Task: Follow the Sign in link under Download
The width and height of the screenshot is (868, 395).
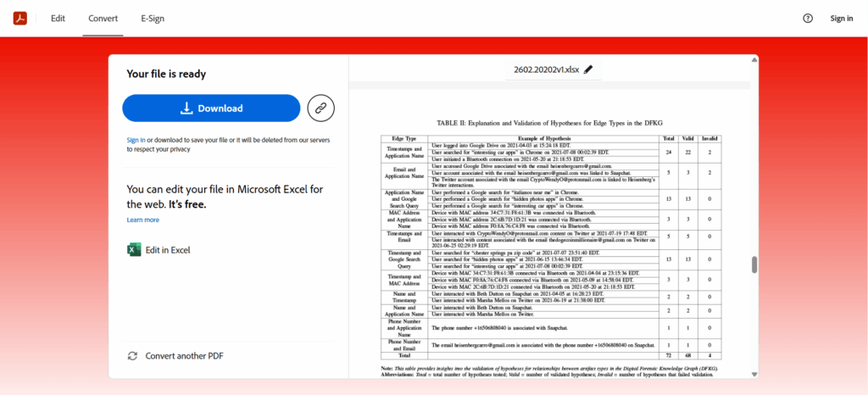Action: tap(136, 140)
